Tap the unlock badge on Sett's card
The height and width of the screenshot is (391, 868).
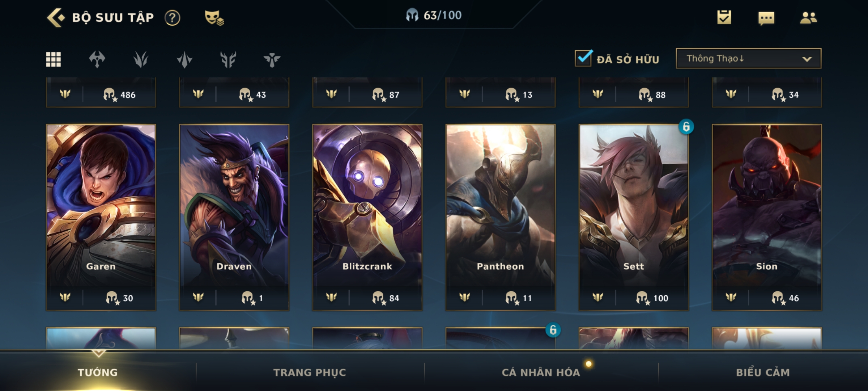(686, 127)
